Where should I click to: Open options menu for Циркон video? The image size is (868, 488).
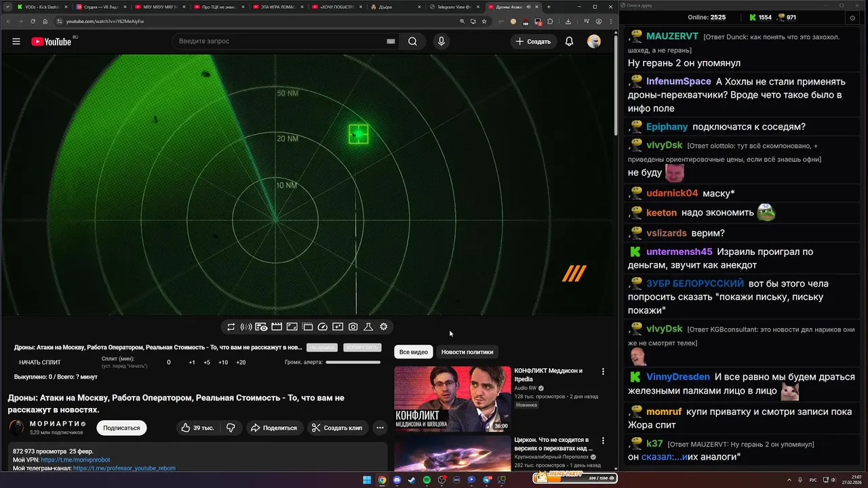pos(603,441)
